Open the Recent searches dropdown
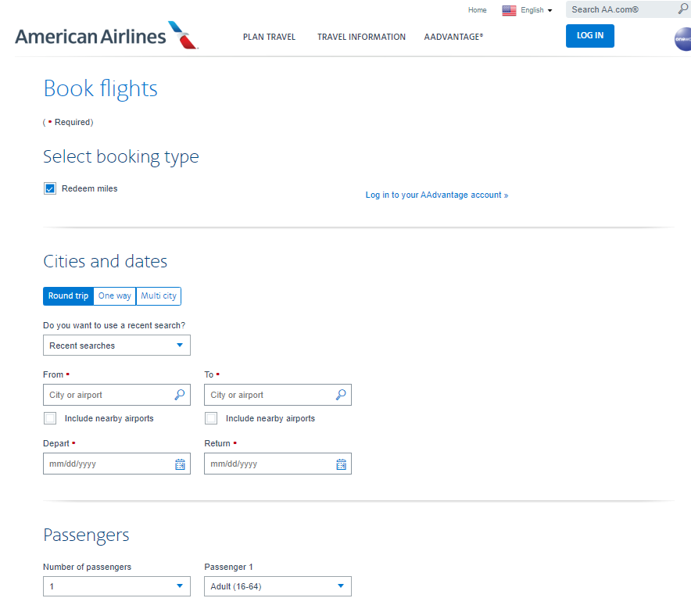The image size is (691, 616). pyautogui.click(x=116, y=345)
